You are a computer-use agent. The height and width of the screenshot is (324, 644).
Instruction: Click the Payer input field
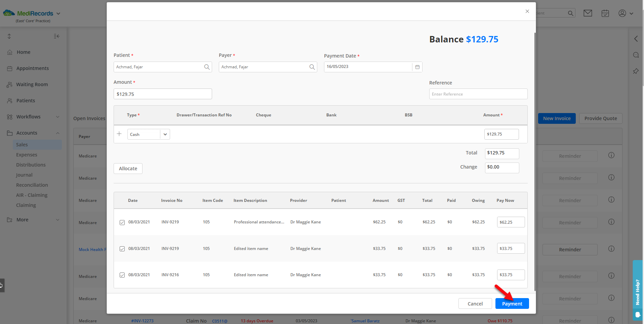click(x=268, y=67)
